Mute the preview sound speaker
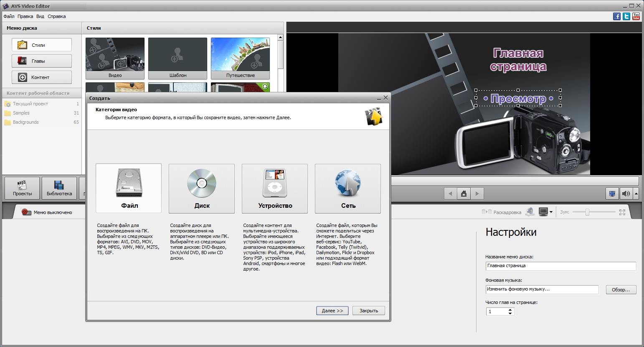Image resolution: width=644 pixels, height=347 pixels. pyautogui.click(x=626, y=194)
